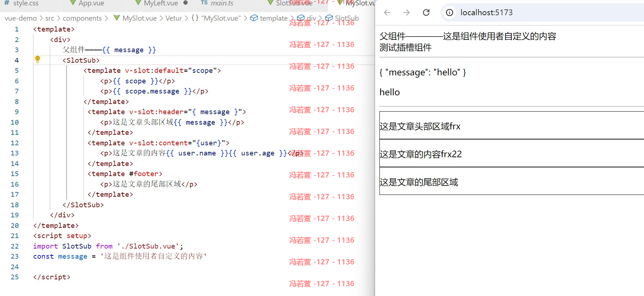The height and width of the screenshot is (296, 644).
Task: Go forward in the browser
Action: [407, 13]
